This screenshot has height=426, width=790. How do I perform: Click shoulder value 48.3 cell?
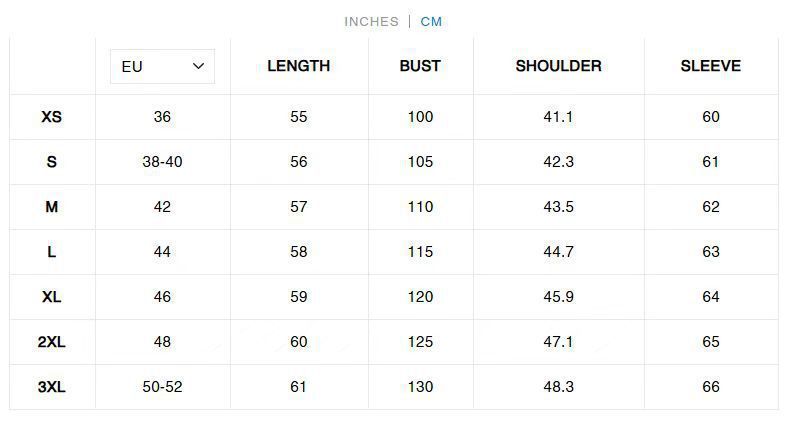tap(558, 387)
